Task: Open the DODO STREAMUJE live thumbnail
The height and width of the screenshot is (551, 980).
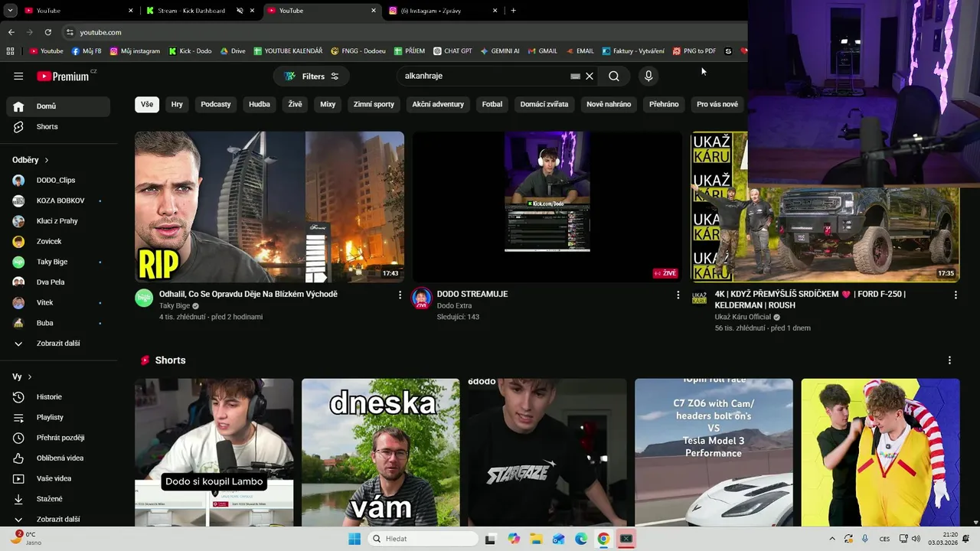Action: coord(547,207)
